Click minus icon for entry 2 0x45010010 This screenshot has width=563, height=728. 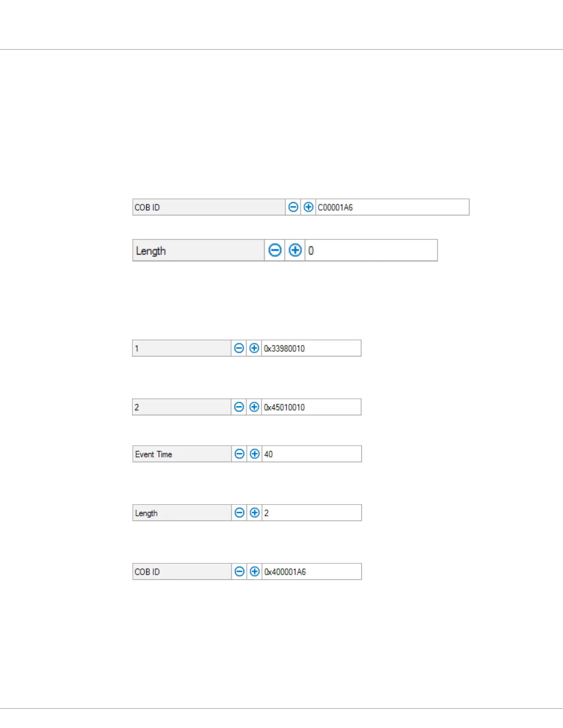click(239, 407)
